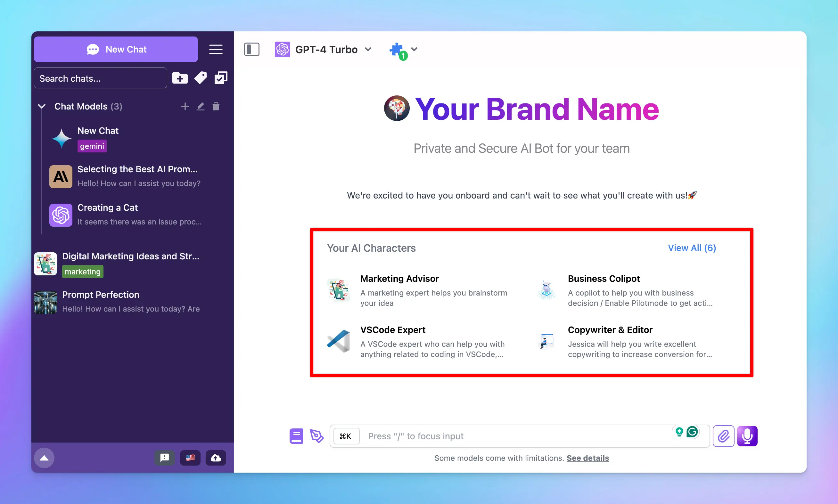Open the prompt library book icon
Image resolution: width=838 pixels, height=504 pixels.
[296, 436]
